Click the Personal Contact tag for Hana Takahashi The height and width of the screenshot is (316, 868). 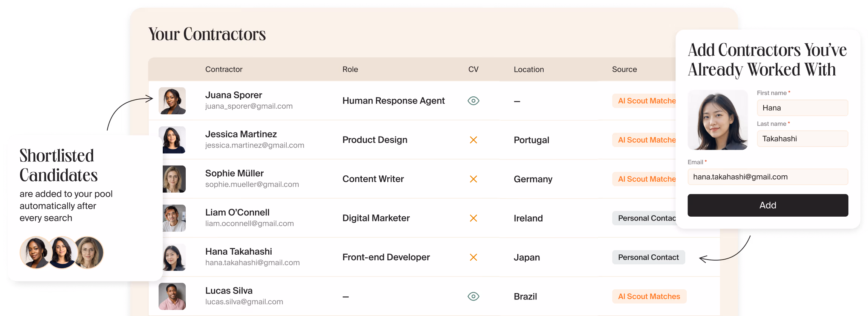point(648,257)
